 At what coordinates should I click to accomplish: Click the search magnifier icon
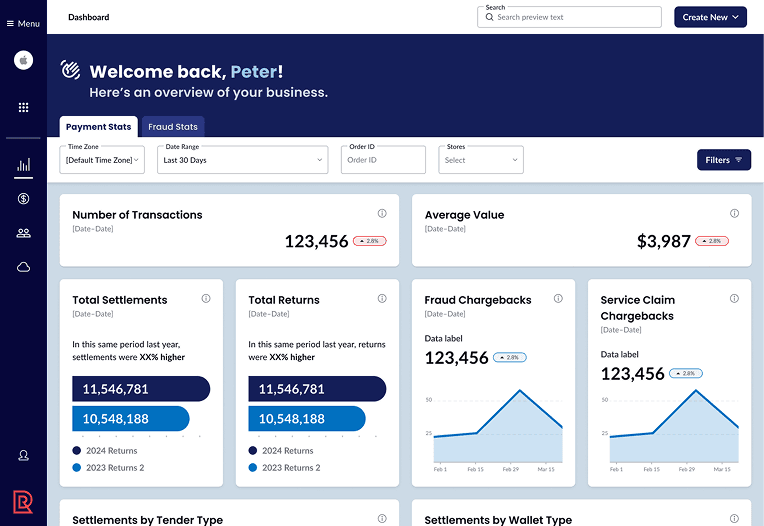[x=489, y=17]
